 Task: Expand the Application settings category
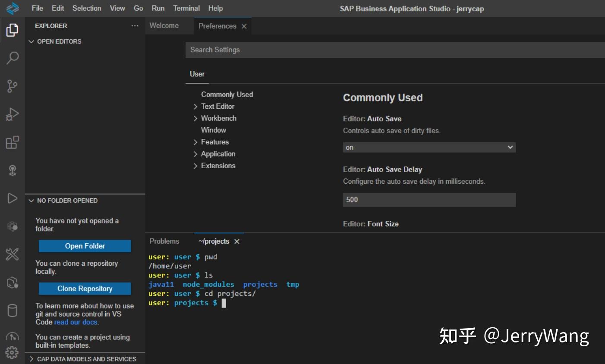(x=195, y=154)
